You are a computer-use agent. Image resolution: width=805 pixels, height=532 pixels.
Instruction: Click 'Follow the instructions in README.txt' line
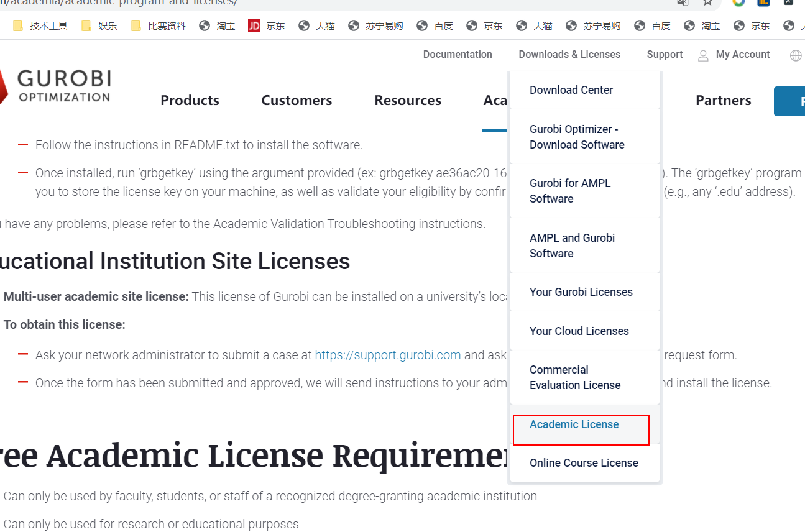pyautogui.click(x=199, y=145)
